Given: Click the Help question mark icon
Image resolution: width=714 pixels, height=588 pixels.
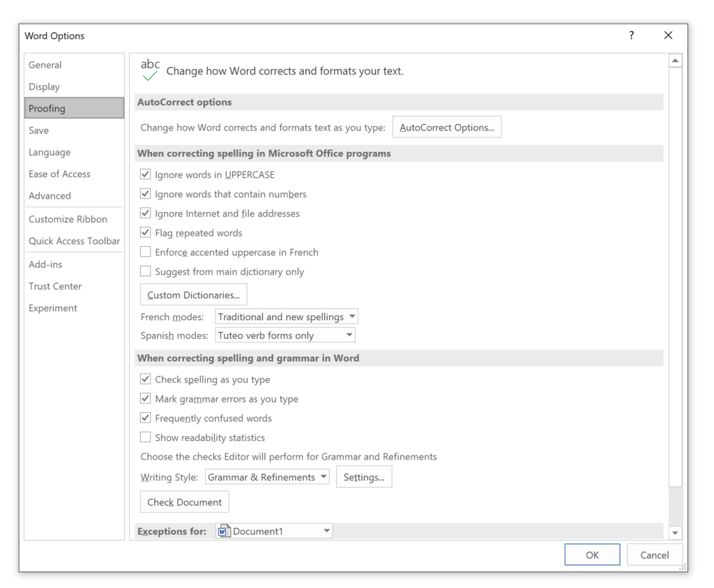Looking at the screenshot, I should point(631,35).
